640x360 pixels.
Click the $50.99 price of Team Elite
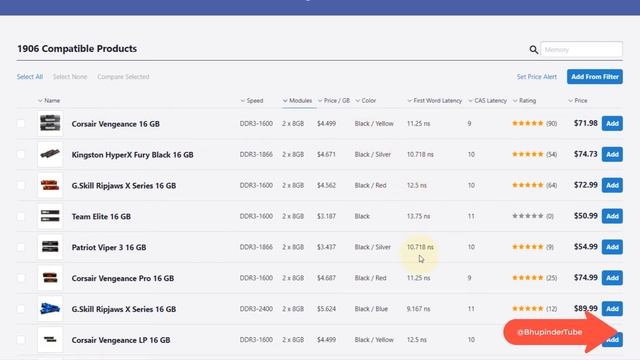tap(586, 216)
